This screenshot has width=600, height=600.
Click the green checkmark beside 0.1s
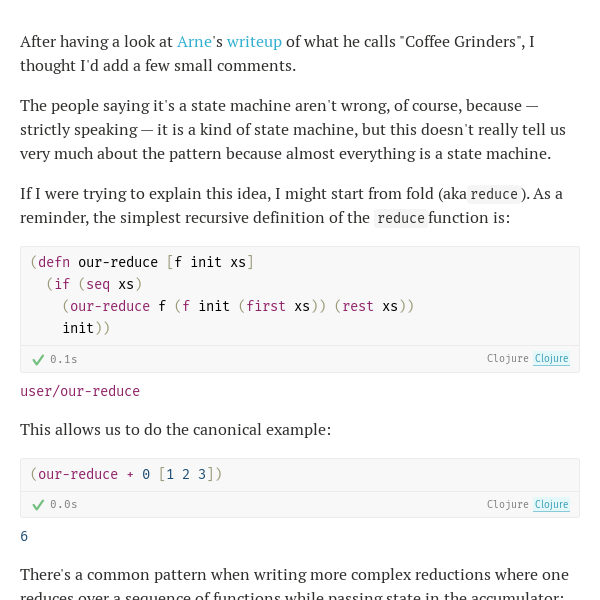click(x=38, y=360)
